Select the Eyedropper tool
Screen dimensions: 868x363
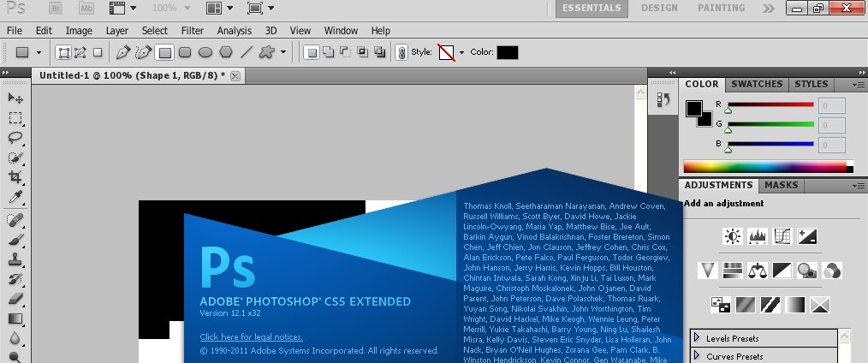point(15,197)
